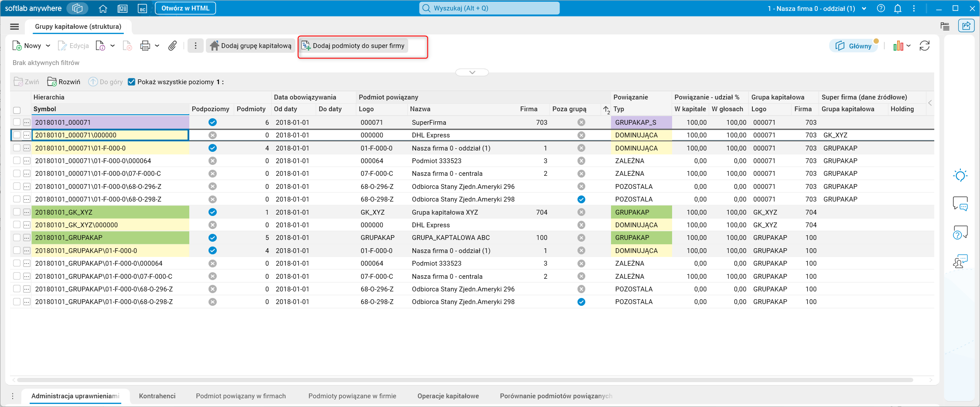Collapse the columns using the header chevron
Image resolution: width=980 pixels, height=407 pixels.
coord(930,103)
